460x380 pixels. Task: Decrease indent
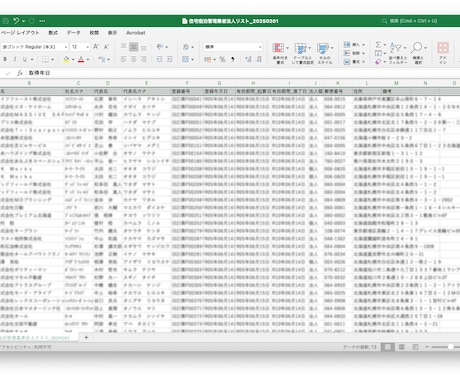pyautogui.click(x=160, y=59)
